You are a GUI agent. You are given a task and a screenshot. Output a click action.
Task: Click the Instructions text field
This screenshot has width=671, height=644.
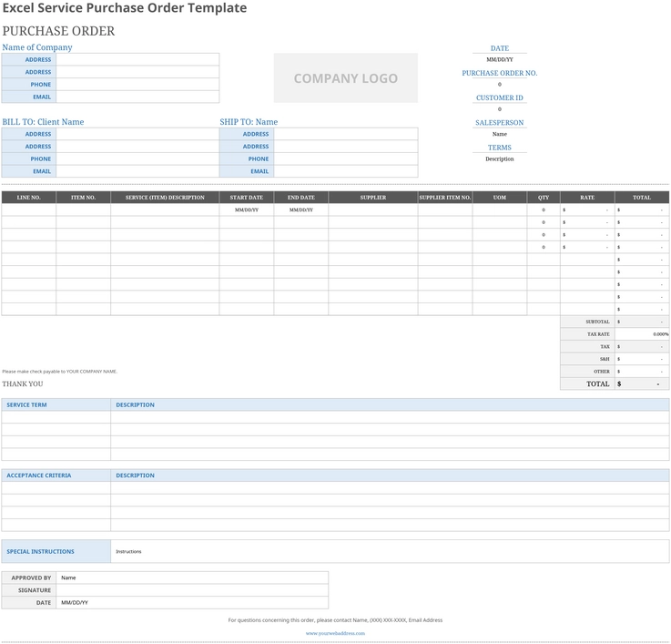tap(390, 551)
